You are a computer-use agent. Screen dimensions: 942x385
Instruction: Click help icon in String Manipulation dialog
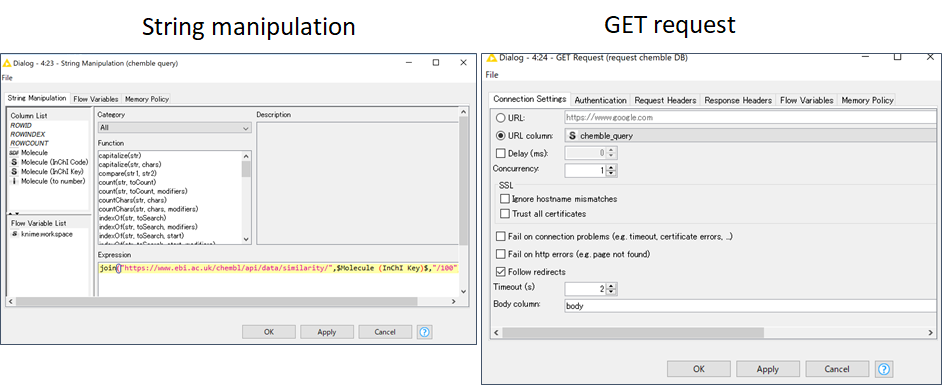425,332
